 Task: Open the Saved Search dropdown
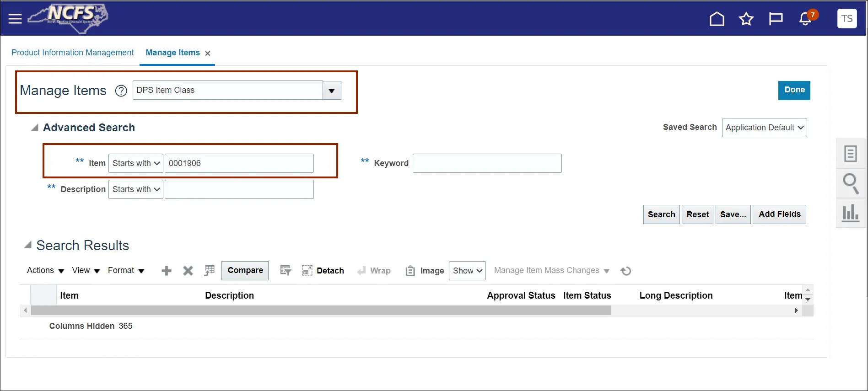click(x=764, y=128)
